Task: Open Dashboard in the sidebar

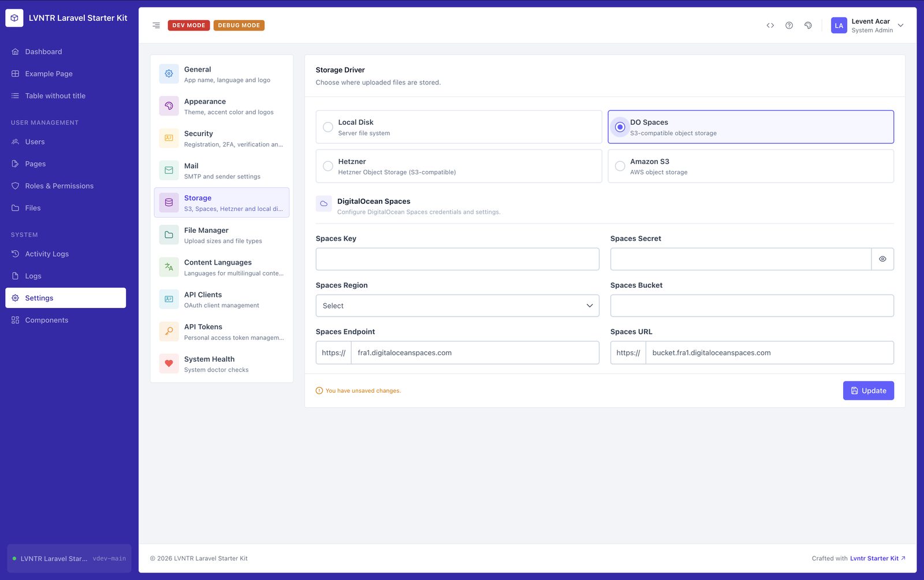Action: [66, 52]
